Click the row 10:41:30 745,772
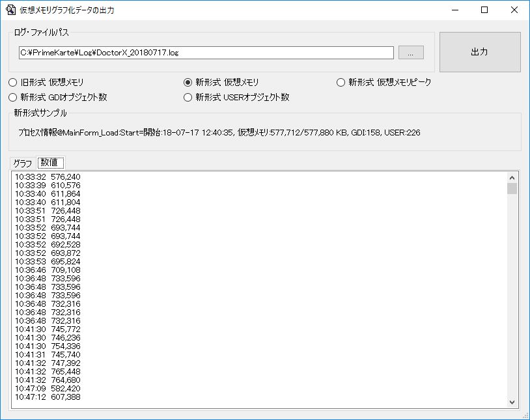This screenshot has height=420, width=530. tap(48, 329)
